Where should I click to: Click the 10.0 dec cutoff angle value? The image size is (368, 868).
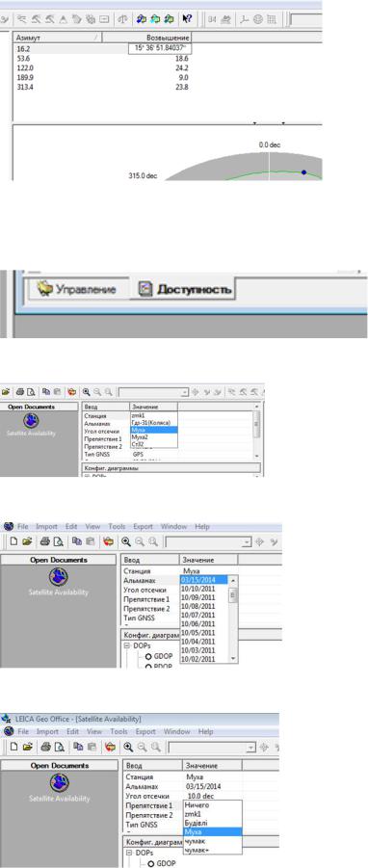200,796
